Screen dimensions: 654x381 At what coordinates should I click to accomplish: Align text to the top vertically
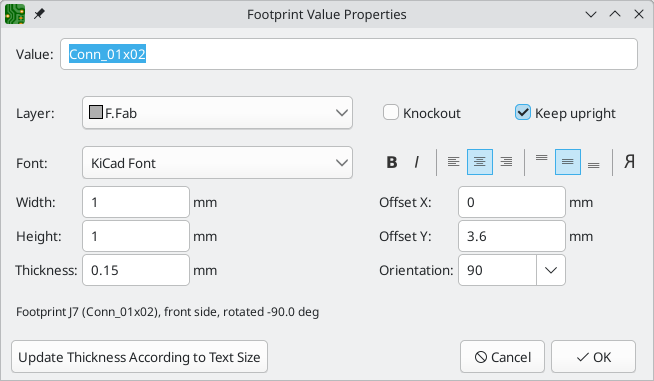(541, 162)
